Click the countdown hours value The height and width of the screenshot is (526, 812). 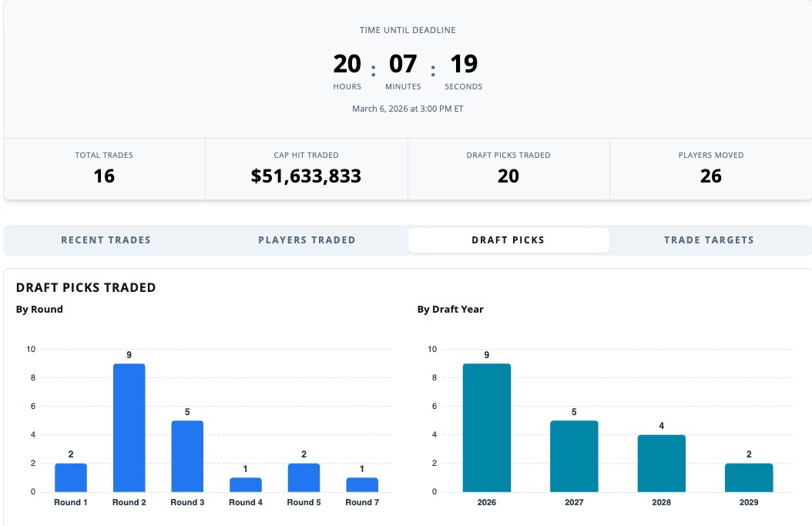pyautogui.click(x=347, y=64)
